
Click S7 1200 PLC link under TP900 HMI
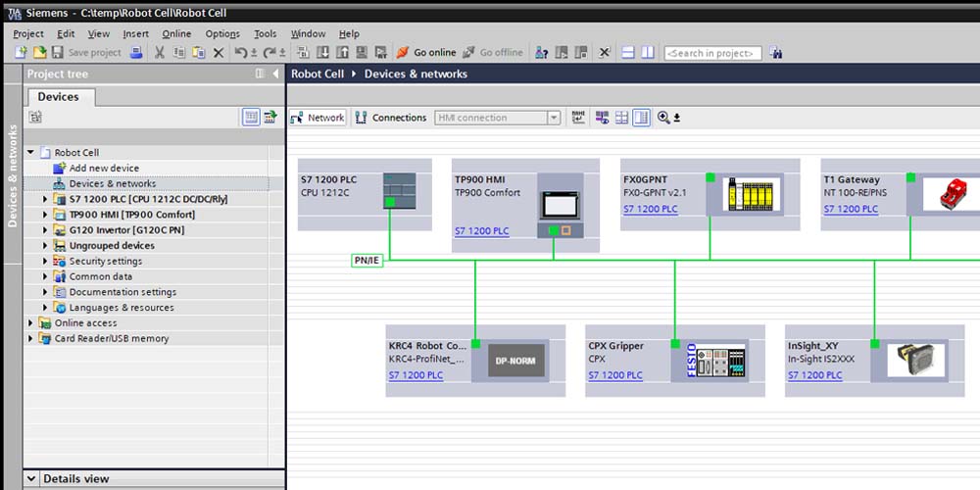coord(482,231)
